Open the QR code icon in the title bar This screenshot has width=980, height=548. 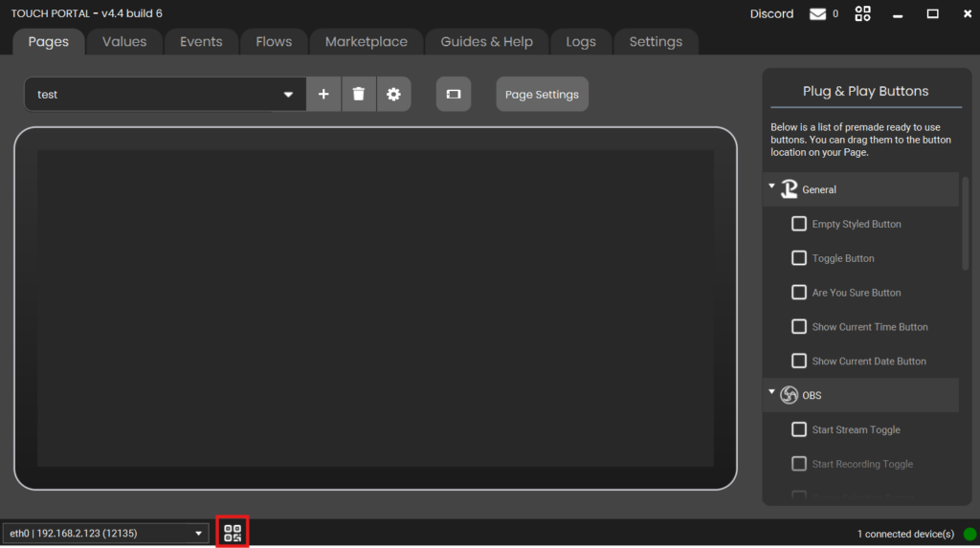pyautogui.click(x=862, y=13)
